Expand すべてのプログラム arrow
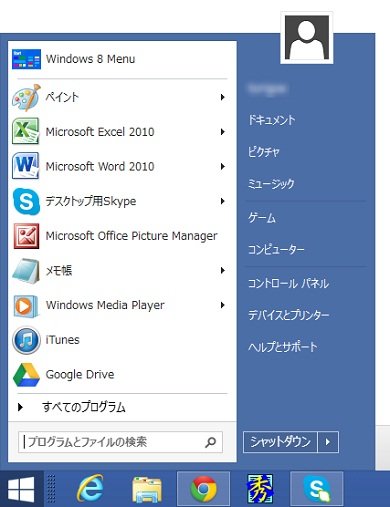 pos(20,407)
